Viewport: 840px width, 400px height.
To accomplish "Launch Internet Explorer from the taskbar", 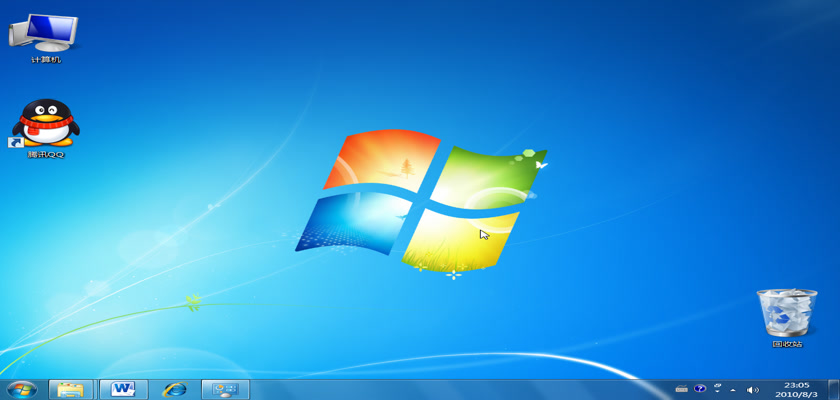I will coord(175,389).
